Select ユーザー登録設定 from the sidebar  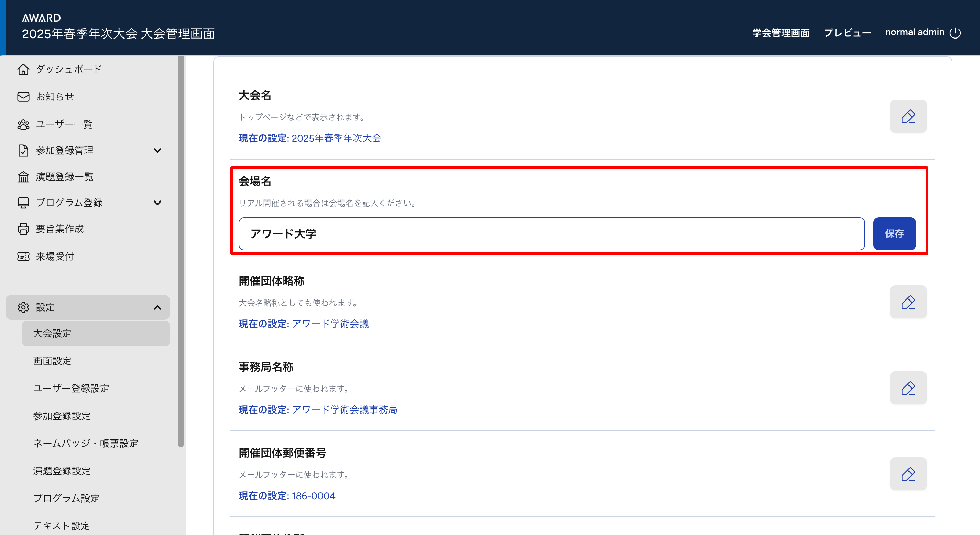(x=71, y=388)
